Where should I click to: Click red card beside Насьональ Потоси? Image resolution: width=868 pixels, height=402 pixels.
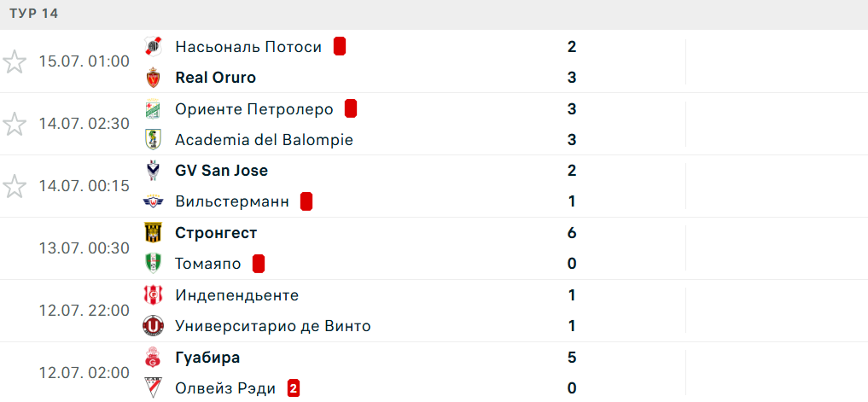click(x=340, y=46)
